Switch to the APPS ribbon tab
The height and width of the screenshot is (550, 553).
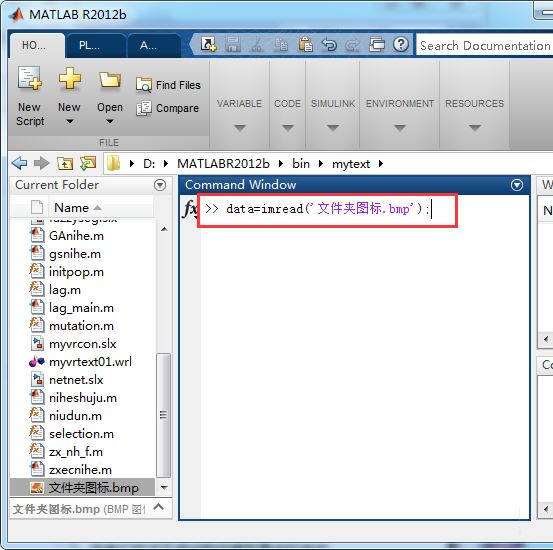point(154,45)
